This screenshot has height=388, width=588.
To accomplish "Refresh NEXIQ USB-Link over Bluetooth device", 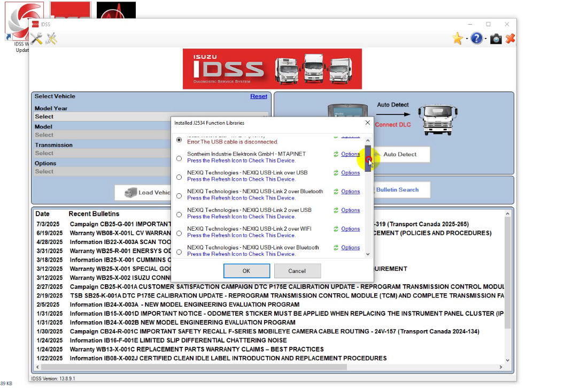I will click(x=336, y=248).
